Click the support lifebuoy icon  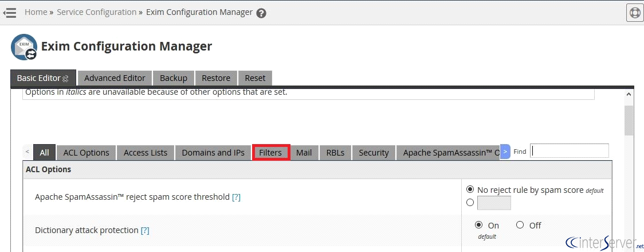click(x=634, y=12)
